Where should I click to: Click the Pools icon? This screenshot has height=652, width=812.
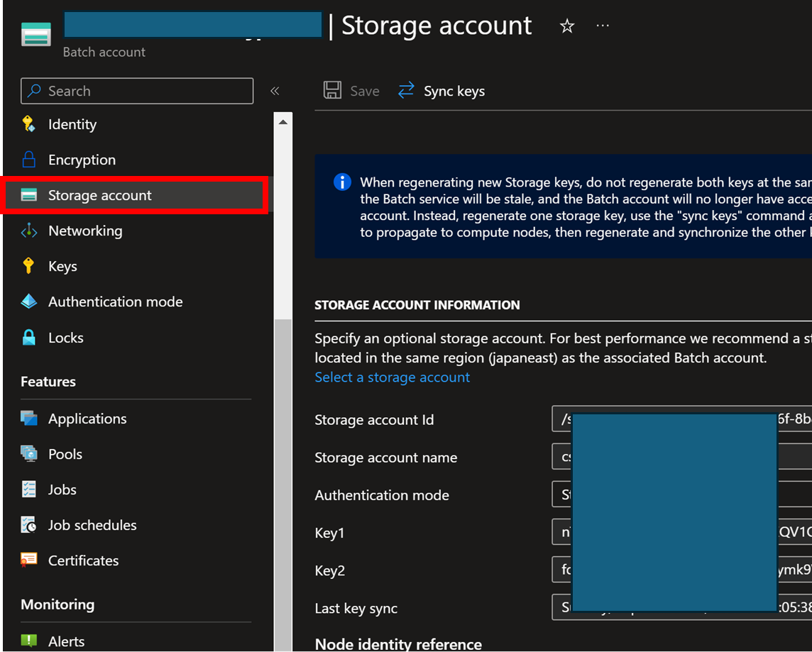coord(28,454)
